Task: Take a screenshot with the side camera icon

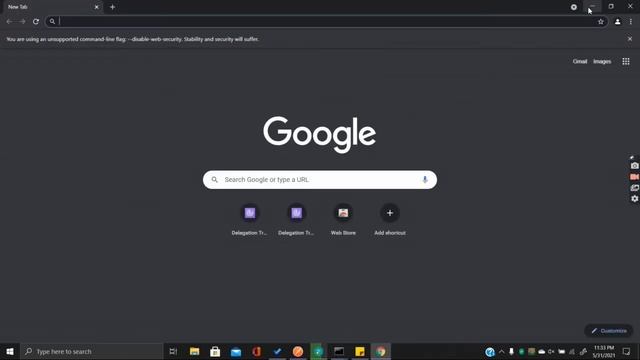Action: coord(634,166)
